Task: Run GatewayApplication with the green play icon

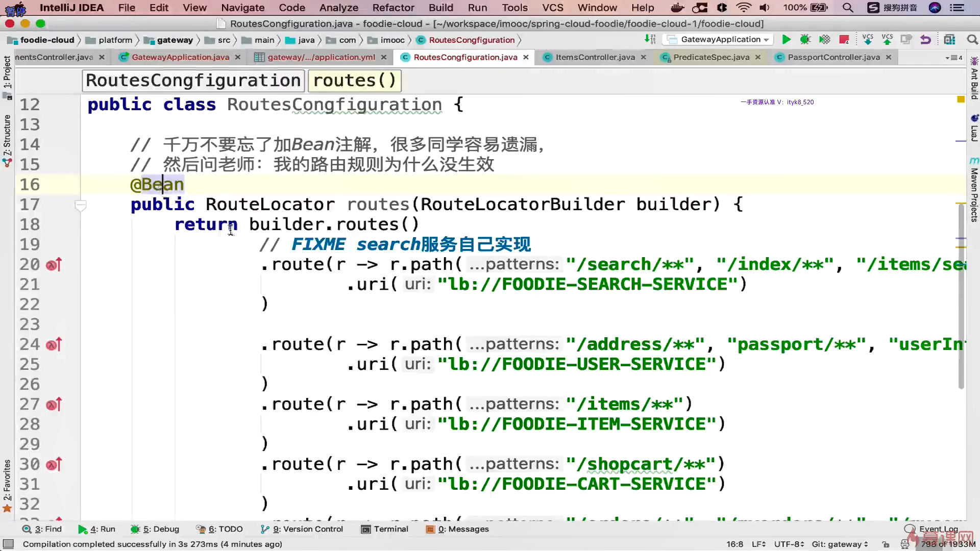Action: tap(786, 40)
